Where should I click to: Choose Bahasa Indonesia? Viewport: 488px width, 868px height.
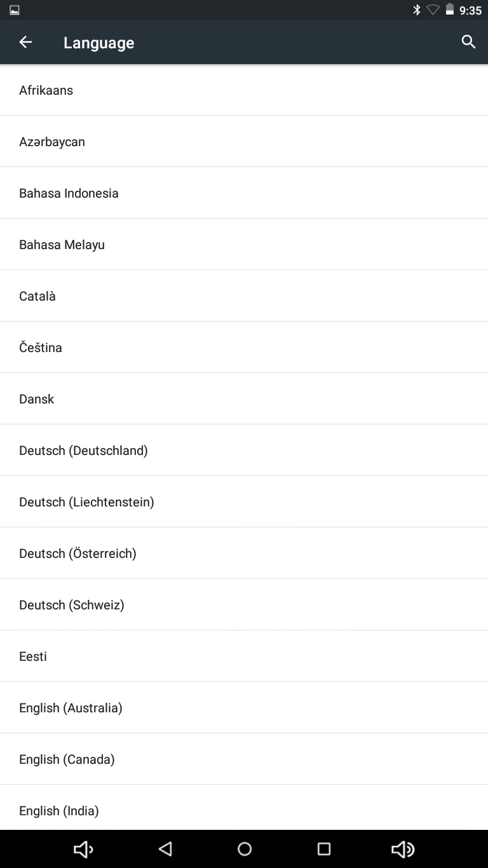[x=244, y=193]
